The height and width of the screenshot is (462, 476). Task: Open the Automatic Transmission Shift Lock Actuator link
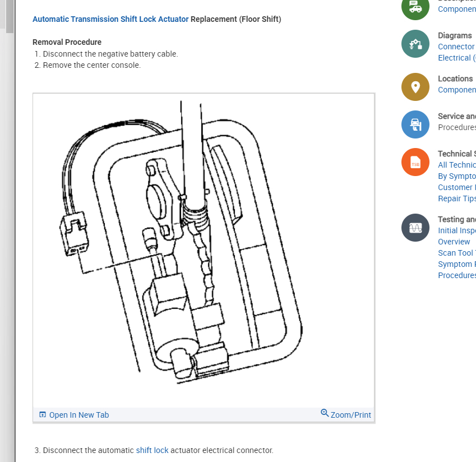[110, 19]
